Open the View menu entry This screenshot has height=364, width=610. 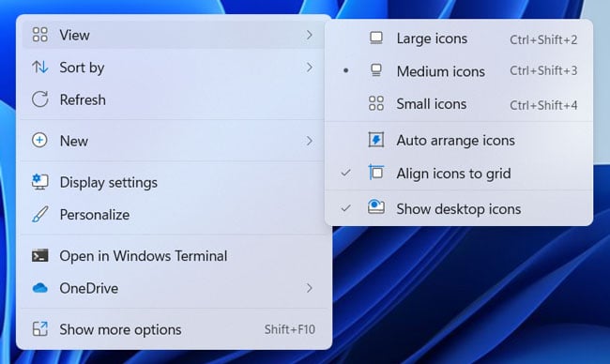point(174,35)
